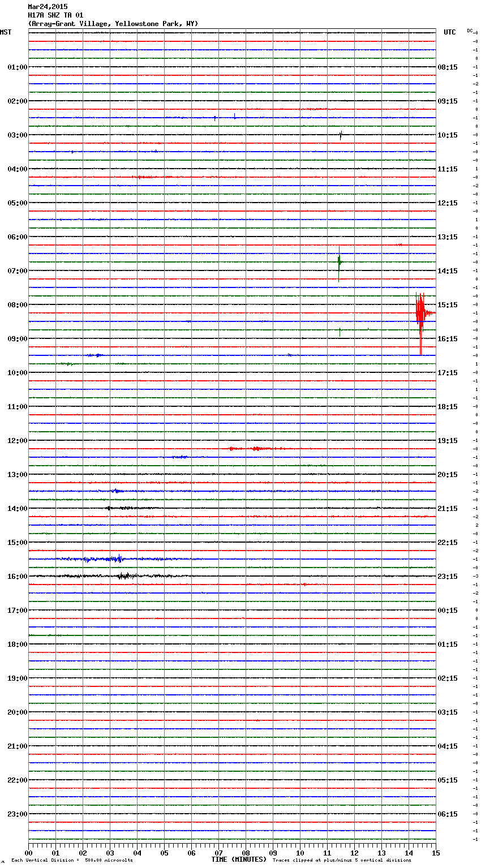Click minute-axis tick label 08

tap(246, 853)
